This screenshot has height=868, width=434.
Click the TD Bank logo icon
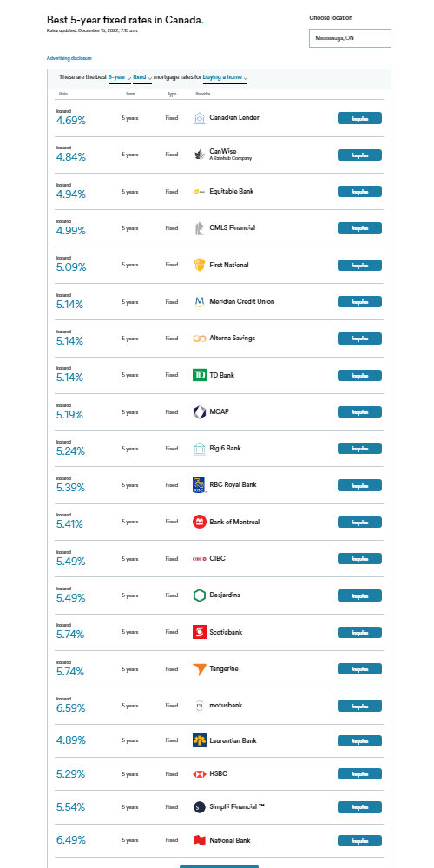coord(200,375)
